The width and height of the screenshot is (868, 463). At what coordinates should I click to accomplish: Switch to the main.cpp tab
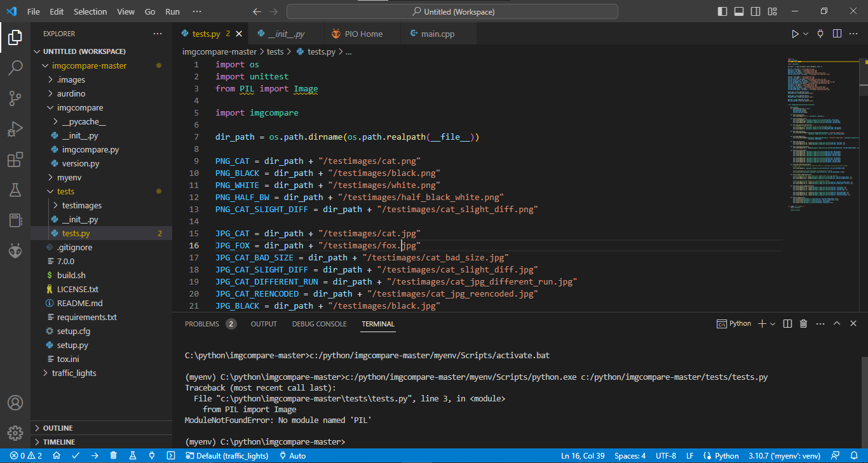pos(438,34)
